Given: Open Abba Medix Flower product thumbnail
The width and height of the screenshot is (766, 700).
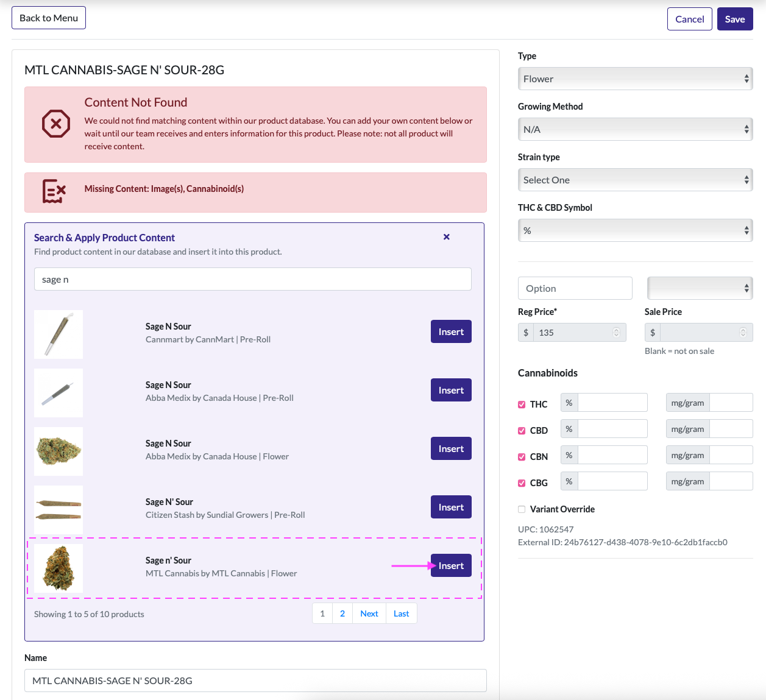Looking at the screenshot, I should tap(59, 451).
